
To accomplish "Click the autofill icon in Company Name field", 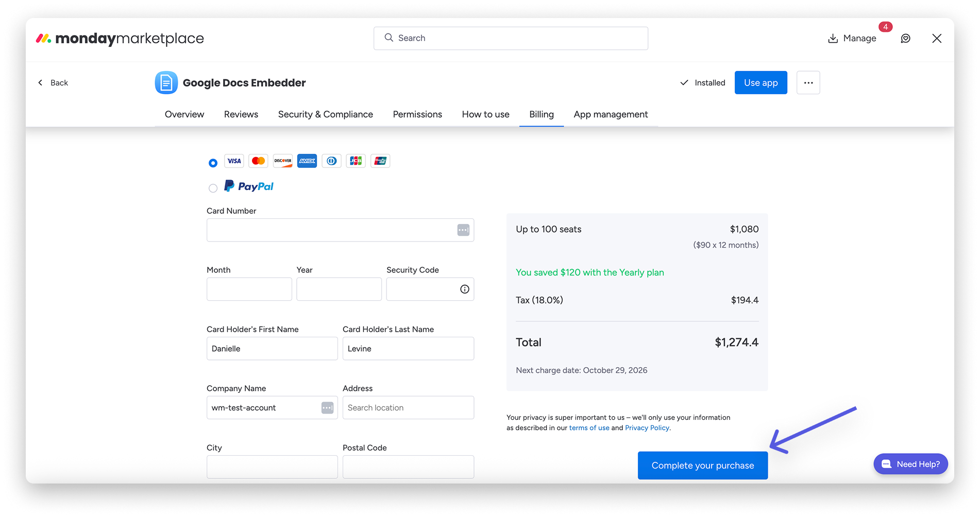I will (x=327, y=408).
